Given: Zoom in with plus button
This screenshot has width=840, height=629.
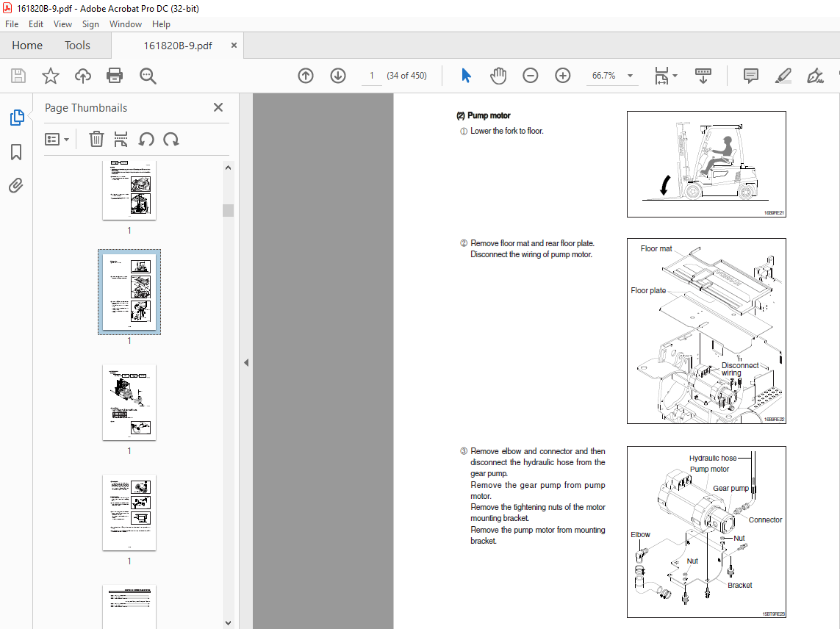Looking at the screenshot, I should (x=562, y=76).
